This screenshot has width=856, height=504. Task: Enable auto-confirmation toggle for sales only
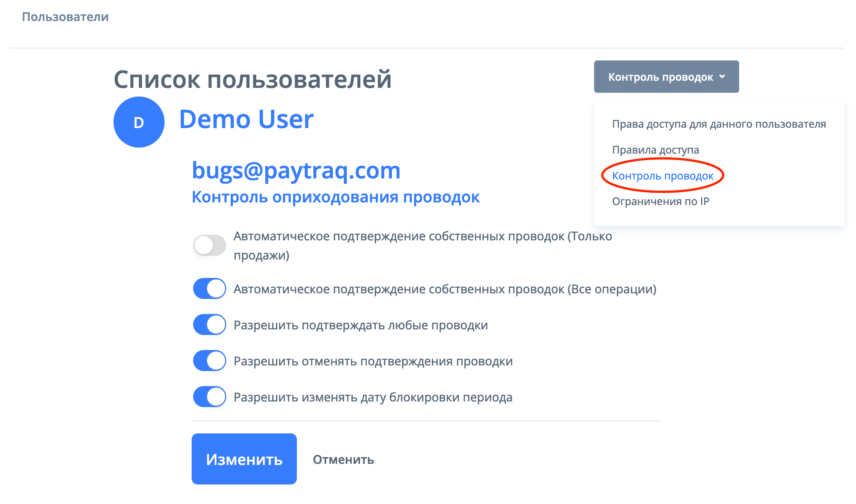(209, 245)
